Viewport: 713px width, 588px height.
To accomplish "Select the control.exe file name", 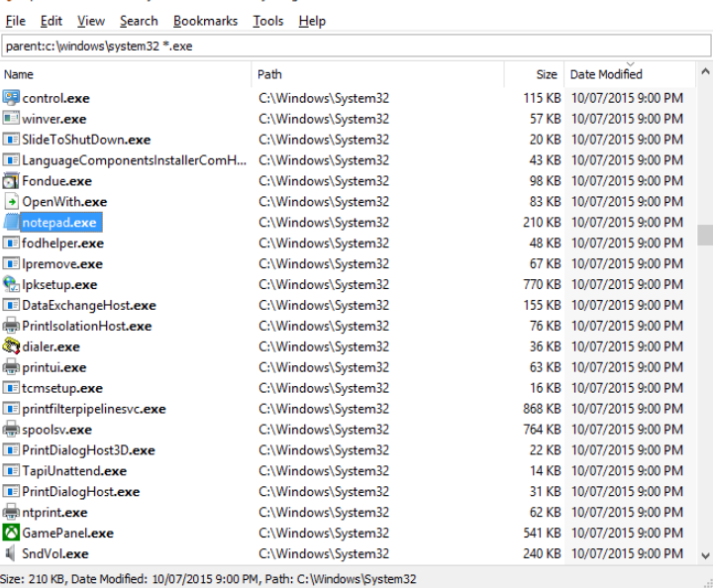I will pyautogui.click(x=55, y=98).
